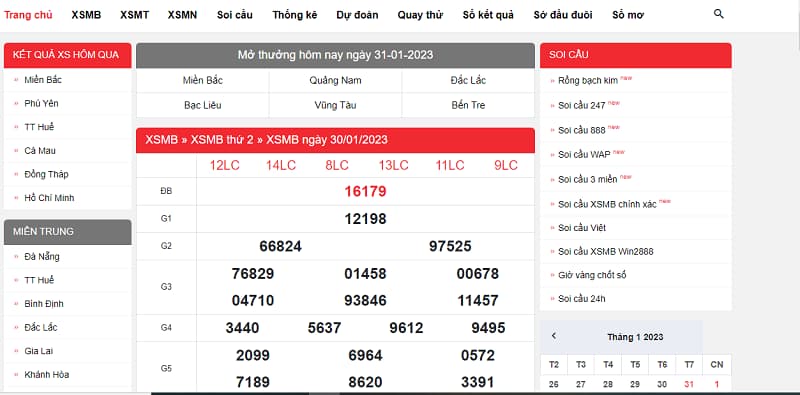Select Đắc Lắc in today's draw table
The width and height of the screenshot is (800, 395).
[x=468, y=81]
